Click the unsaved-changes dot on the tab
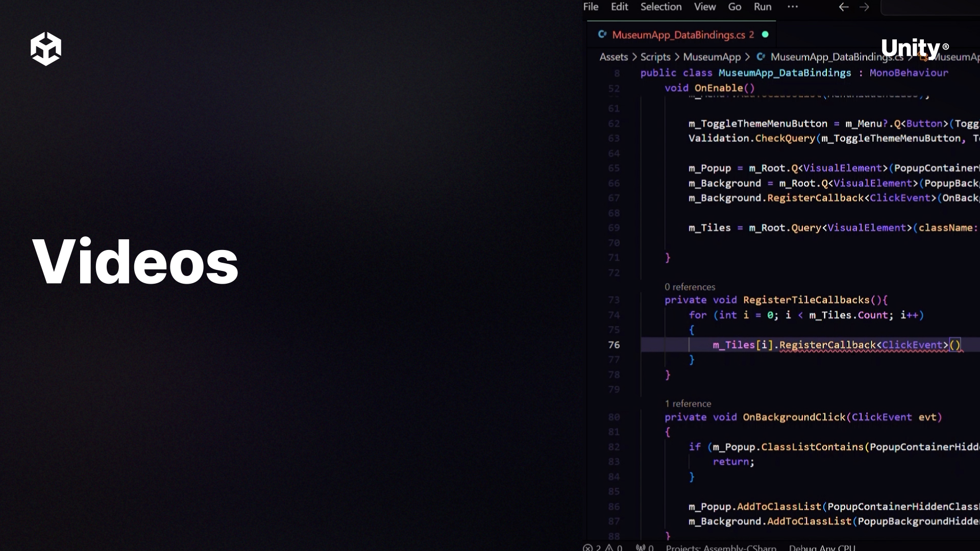The width and height of the screenshot is (980, 551). tap(765, 35)
